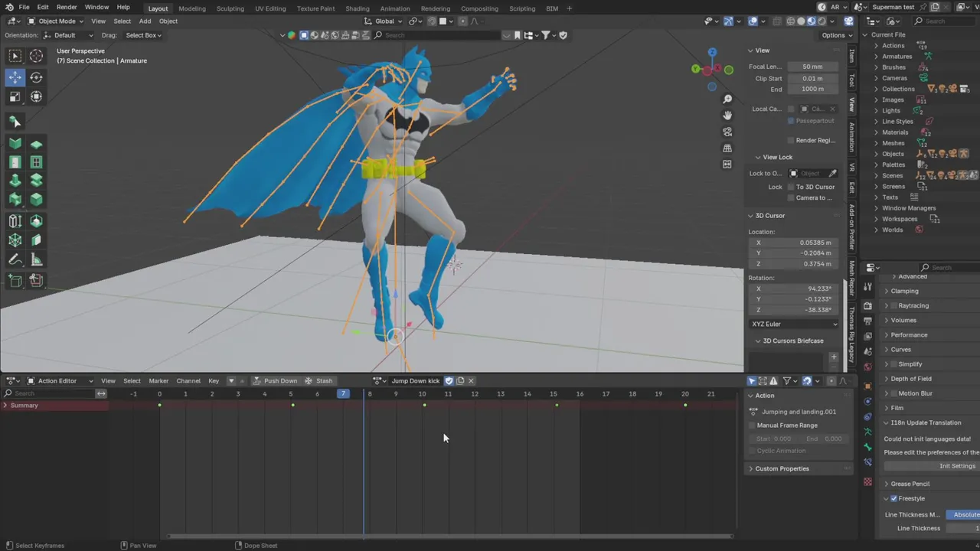Click the zoom magnifier icon in the viewport

click(727, 99)
